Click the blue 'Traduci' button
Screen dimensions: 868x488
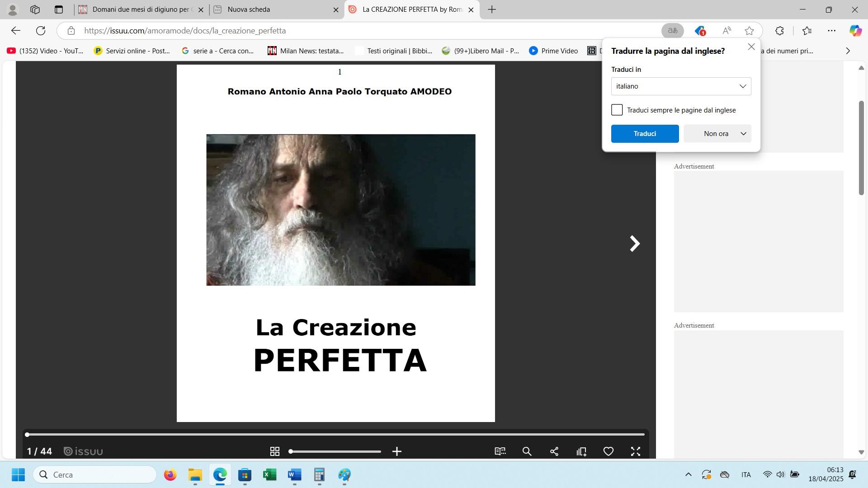(645, 134)
